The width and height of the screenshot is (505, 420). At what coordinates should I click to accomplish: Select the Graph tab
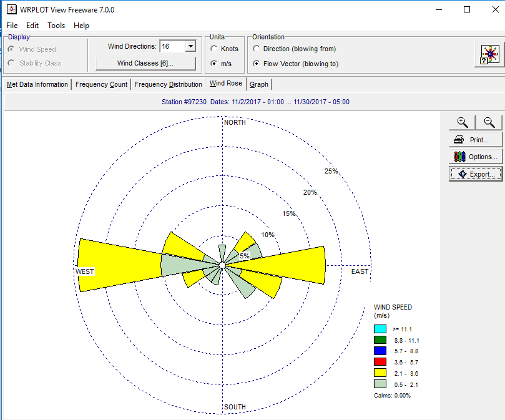(258, 84)
